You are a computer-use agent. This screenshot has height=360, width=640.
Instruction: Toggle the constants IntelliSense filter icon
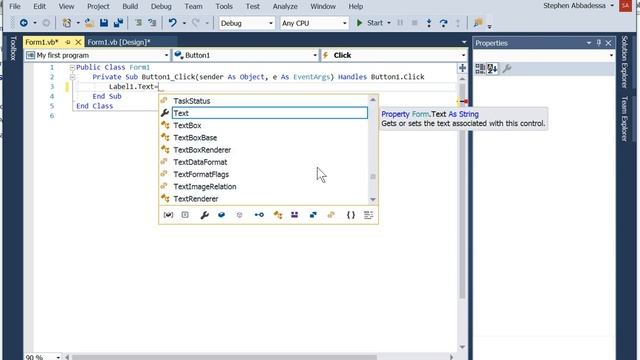(x=185, y=215)
